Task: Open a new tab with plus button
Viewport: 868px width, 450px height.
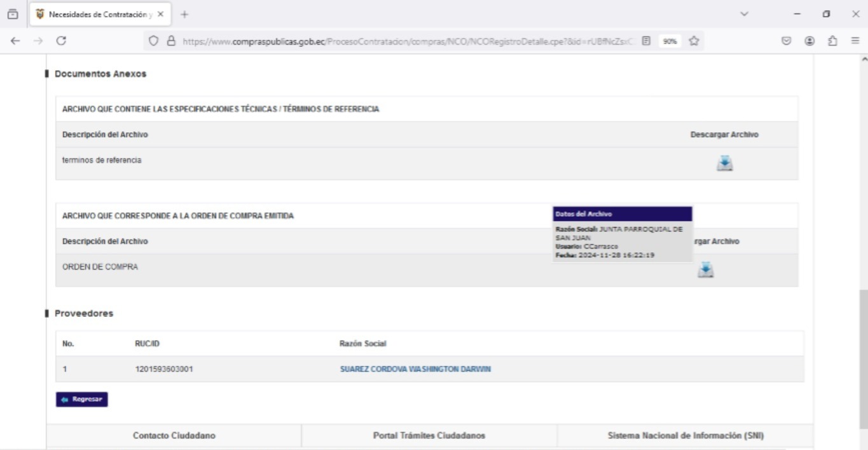Action: coord(184,14)
